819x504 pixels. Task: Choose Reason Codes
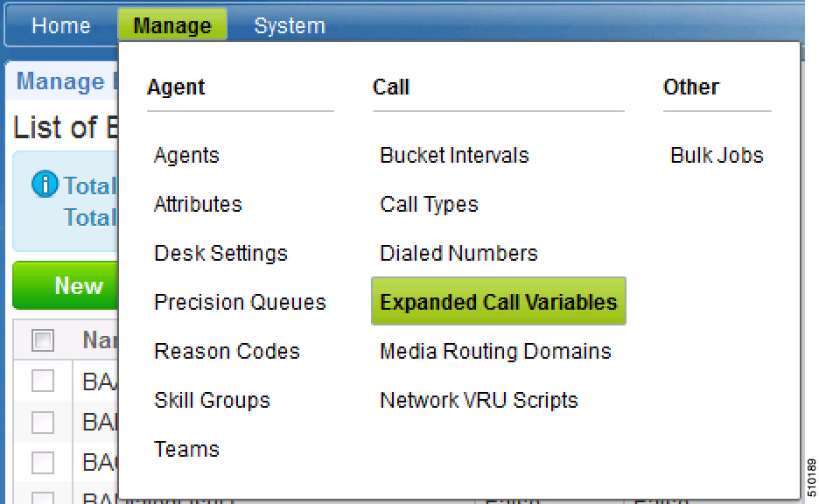[x=227, y=352]
